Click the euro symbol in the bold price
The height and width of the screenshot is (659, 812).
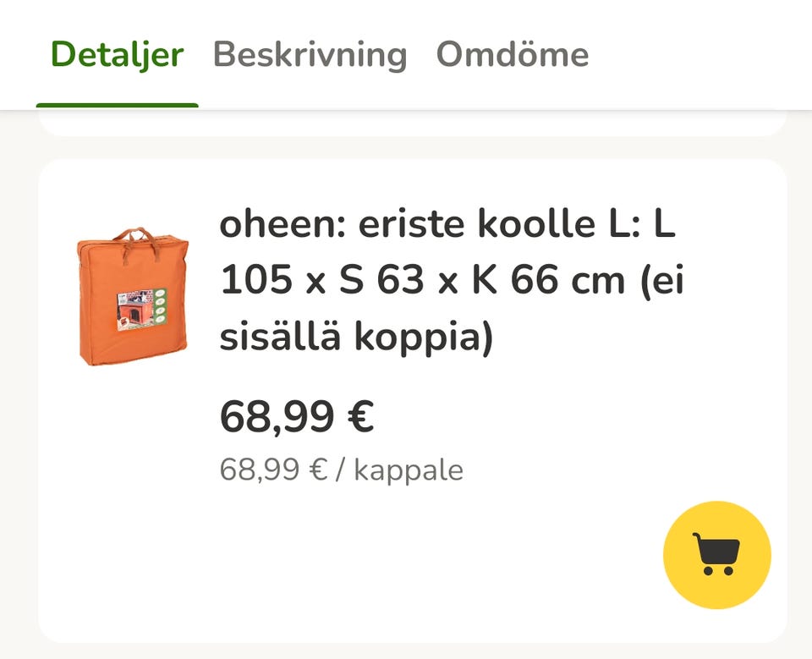tap(360, 416)
